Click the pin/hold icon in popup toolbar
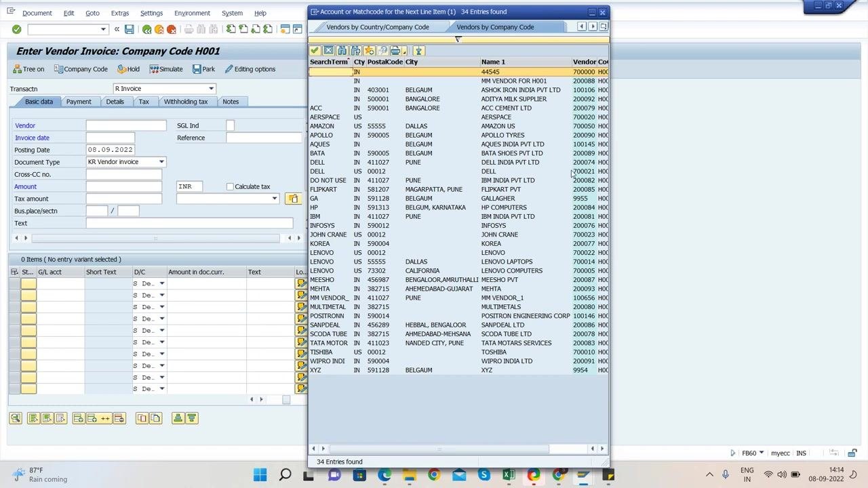Screen dimensions: 868x488 (418, 51)
